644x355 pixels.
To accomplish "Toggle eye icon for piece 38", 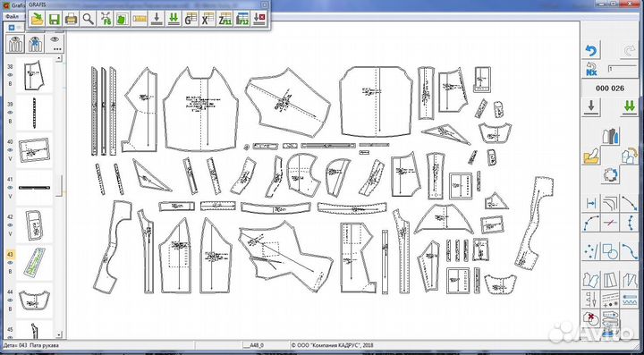I will point(10,75).
